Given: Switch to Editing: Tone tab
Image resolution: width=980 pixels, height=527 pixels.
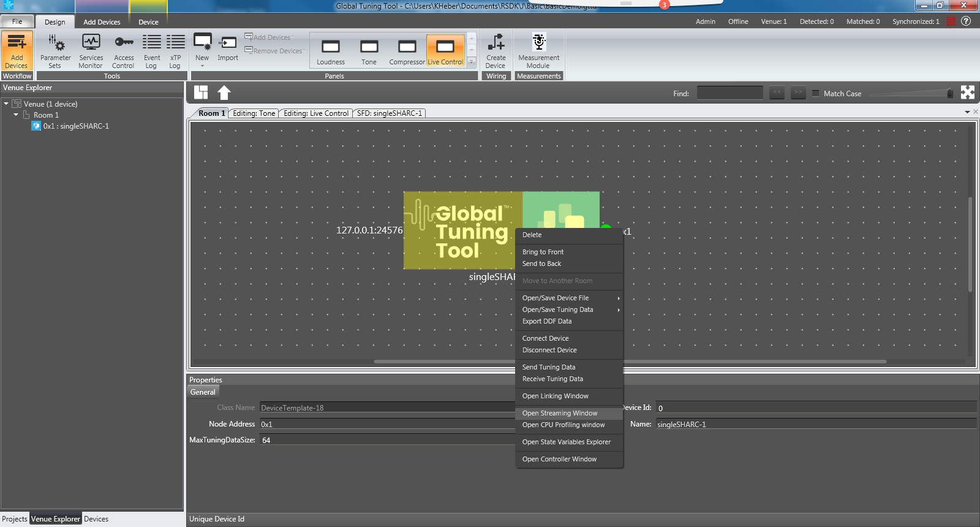Looking at the screenshot, I should [x=254, y=113].
